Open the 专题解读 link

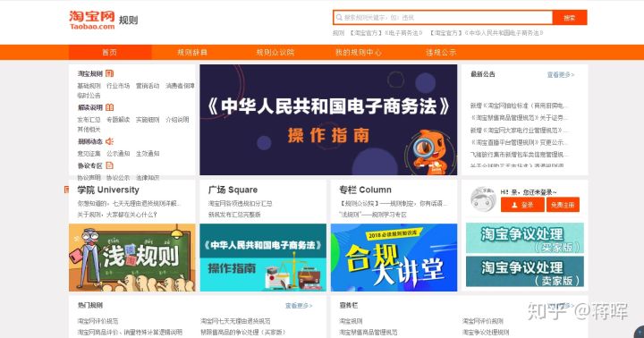point(118,120)
